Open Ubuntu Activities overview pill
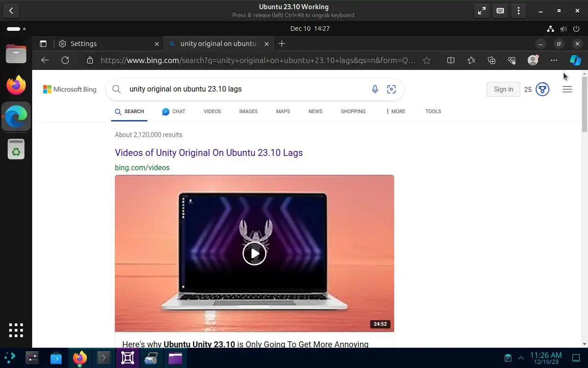Screen dimensions: 588x368 [16, 29]
